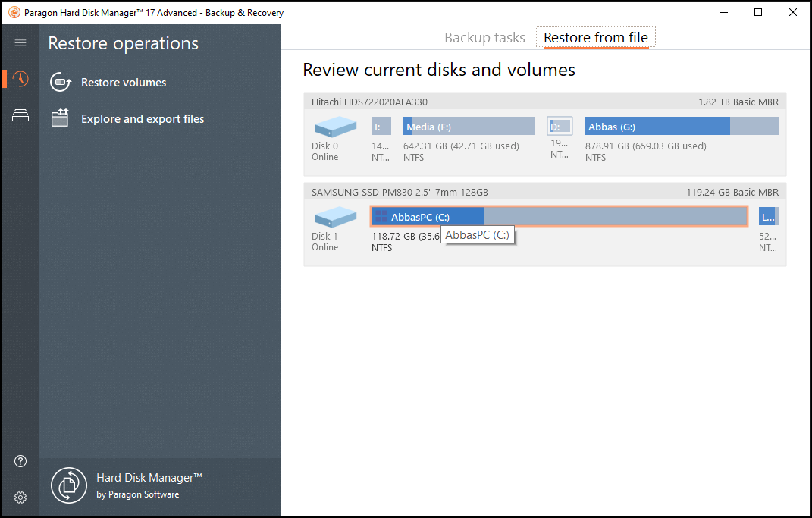Select the L... volume on Disk 1
The height and width of the screenshot is (518, 812).
(x=769, y=216)
